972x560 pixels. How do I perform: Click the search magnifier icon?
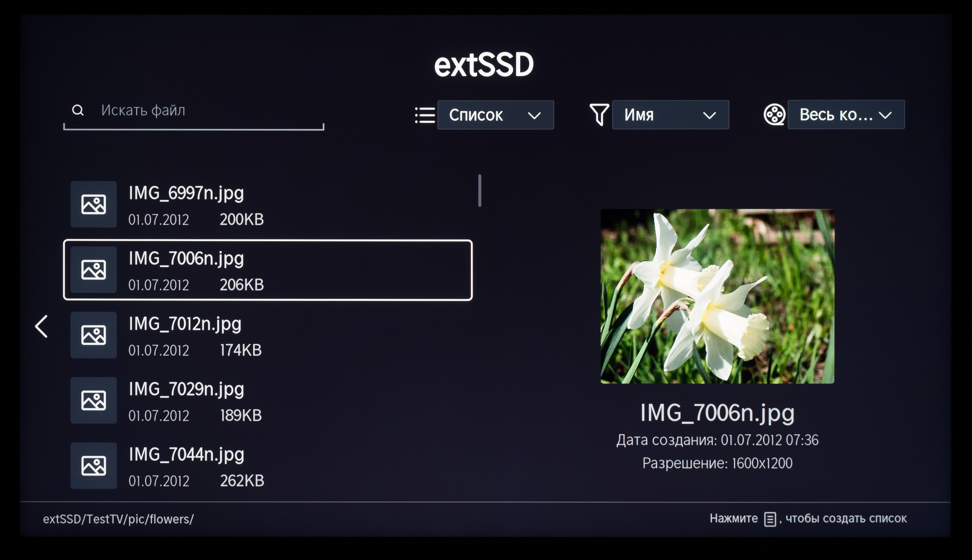(78, 110)
